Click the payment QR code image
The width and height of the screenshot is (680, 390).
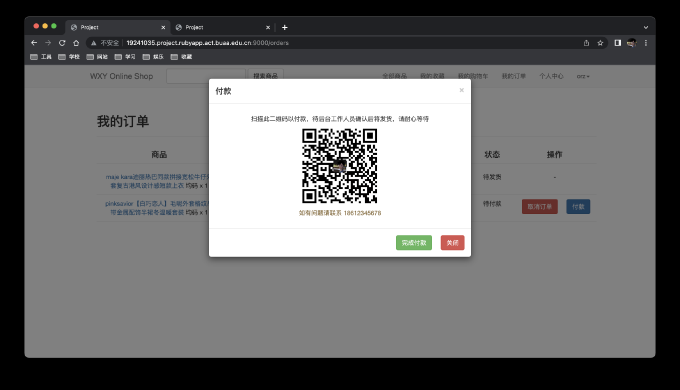(x=340, y=166)
